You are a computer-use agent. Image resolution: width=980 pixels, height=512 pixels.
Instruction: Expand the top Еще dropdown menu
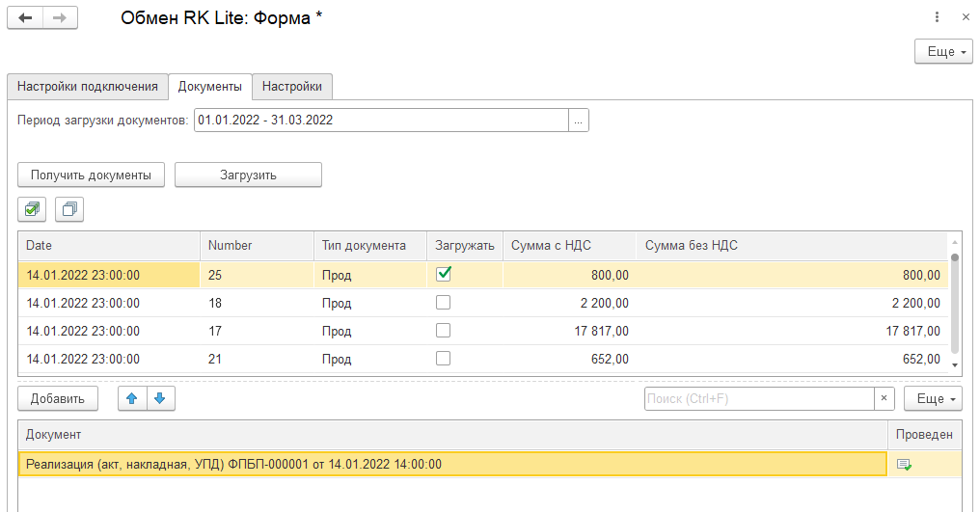click(x=942, y=52)
